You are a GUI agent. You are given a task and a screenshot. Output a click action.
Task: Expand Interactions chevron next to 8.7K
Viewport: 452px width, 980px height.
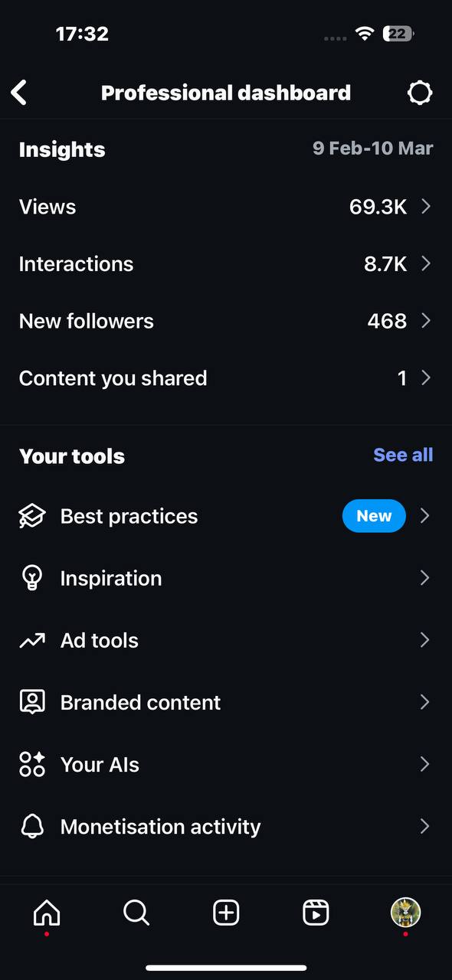(x=425, y=264)
